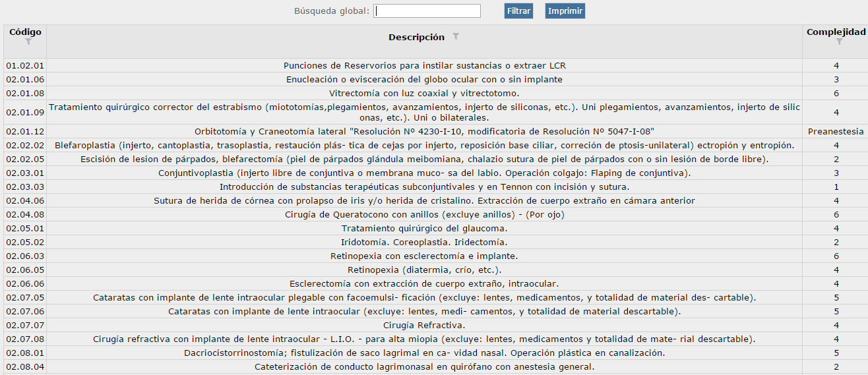Click 'Cateterización de conducto lagrimonasal' description
The height and width of the screenshot is (375, 868).
425,367
